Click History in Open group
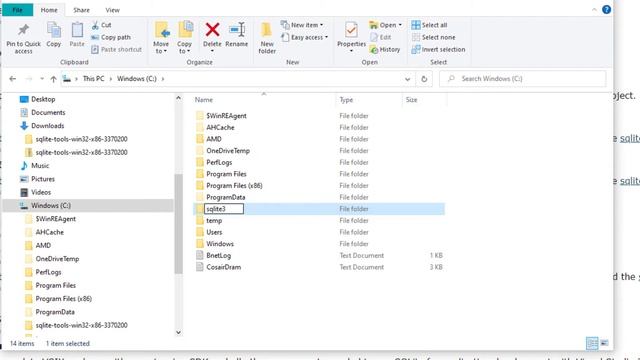Screen dimensions: 640x360 pyautogui.click(x=384, y=49)
